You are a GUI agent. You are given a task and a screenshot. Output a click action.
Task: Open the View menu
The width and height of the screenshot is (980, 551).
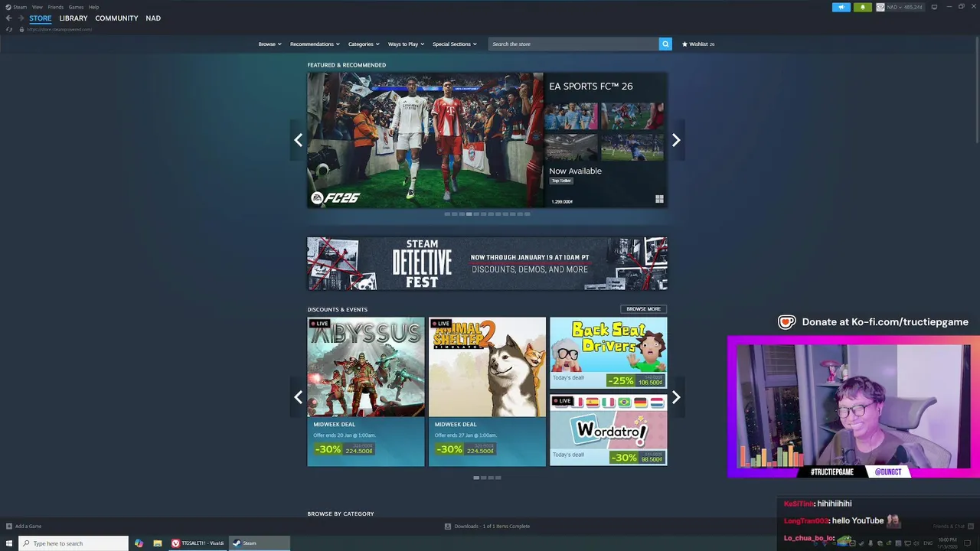(x=37, y=7)
